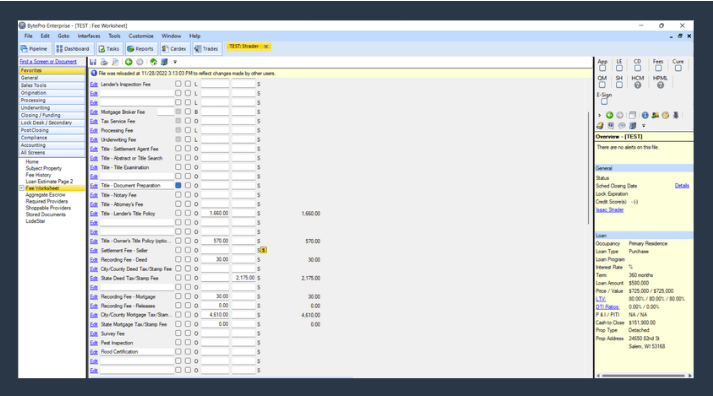Toggle the Cure status checkbox

[x=678, y=68]
